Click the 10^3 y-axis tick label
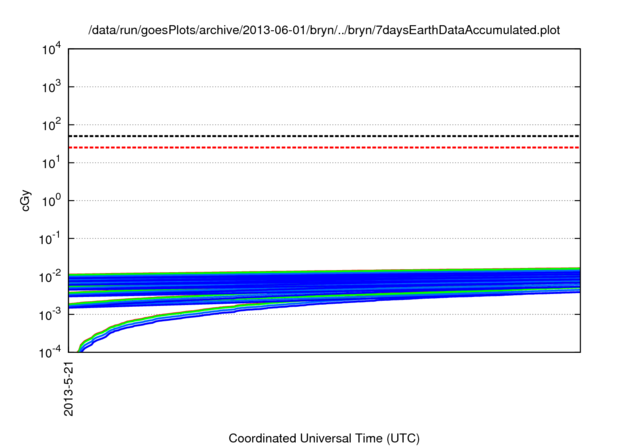The image size is (640, 448). (x=51, y=87)
